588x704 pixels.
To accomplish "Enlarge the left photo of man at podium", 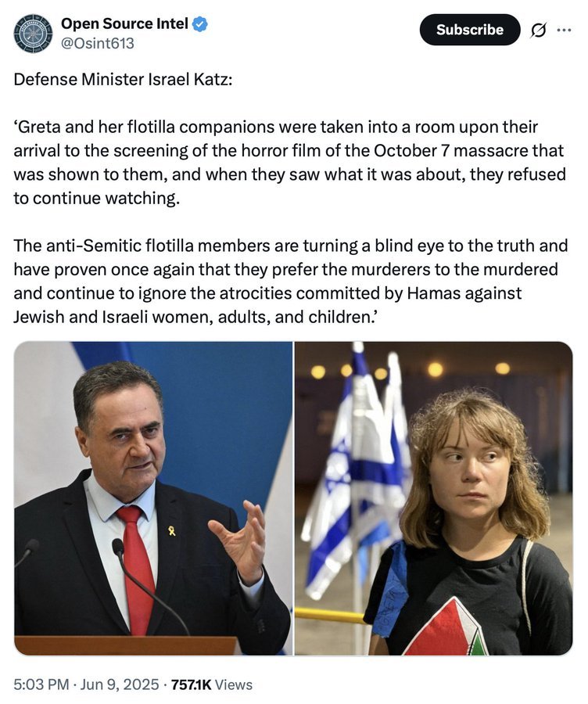I will point(153,498).
